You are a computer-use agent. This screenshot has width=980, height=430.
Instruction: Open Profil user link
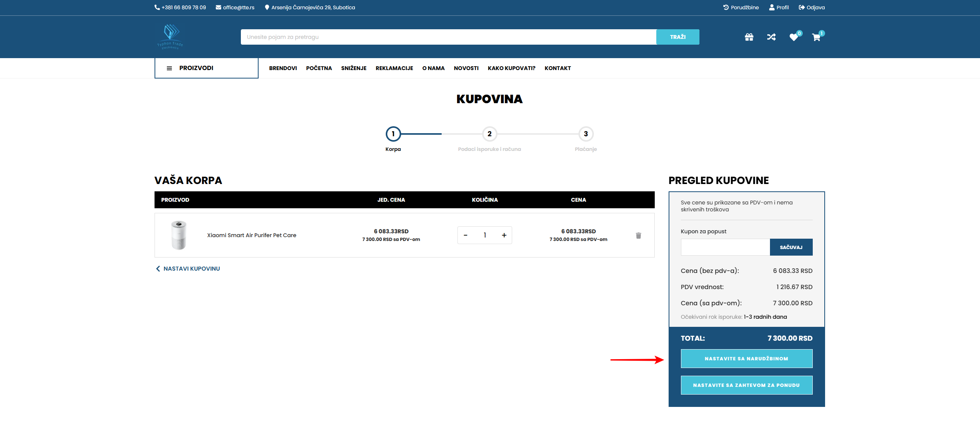[x=779, y=7]
